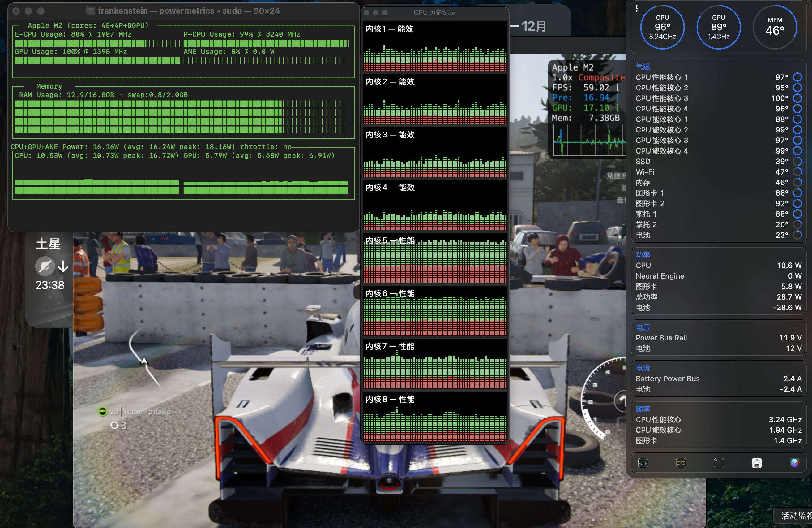The width and height of the screenshot is (812, 528).
Task: Click 功率 section header
Action: pyautogui.click(x=643, y=255)
